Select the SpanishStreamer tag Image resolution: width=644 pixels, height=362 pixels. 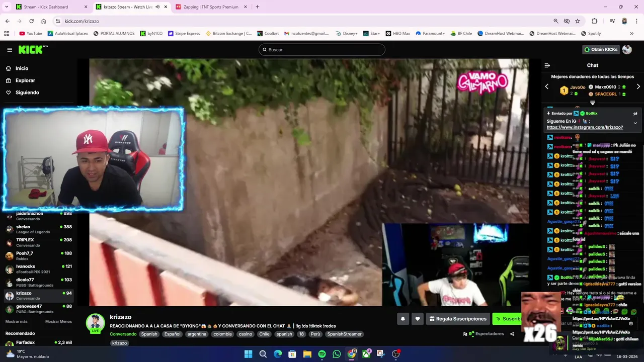coord(344,334)
